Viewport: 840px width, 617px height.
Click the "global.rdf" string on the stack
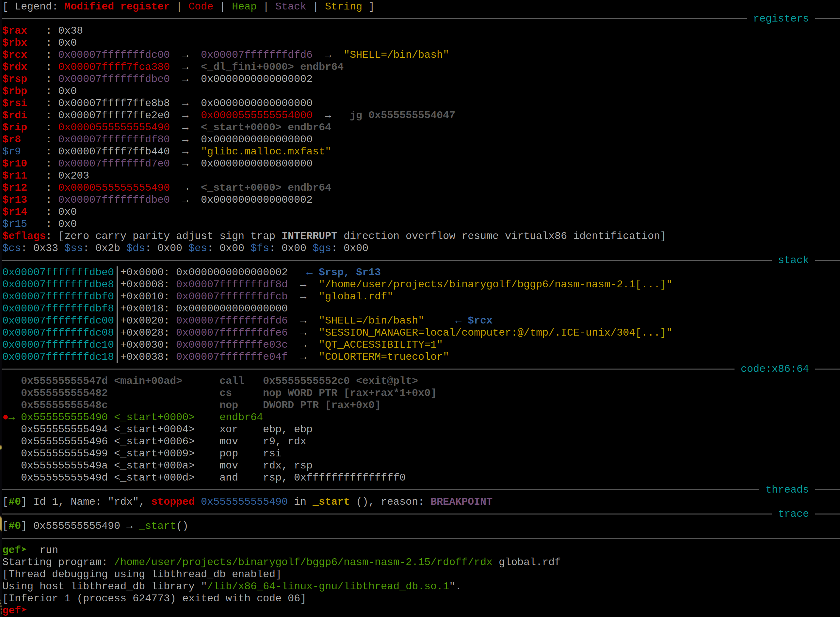pyautogui.click(x=356, y=296)
